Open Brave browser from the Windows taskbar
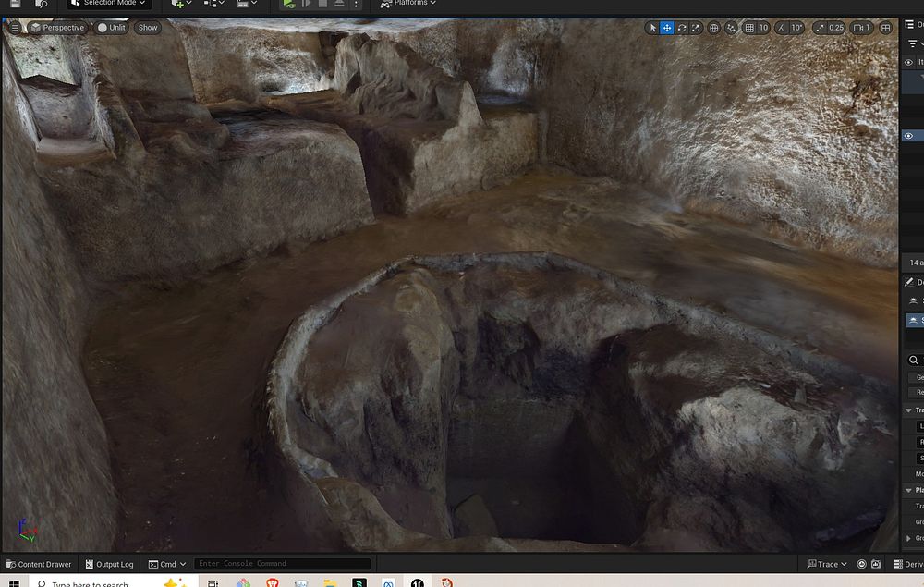Image resolution: width=924 pixels, height=587 pixels. click(x=272, y=583)
